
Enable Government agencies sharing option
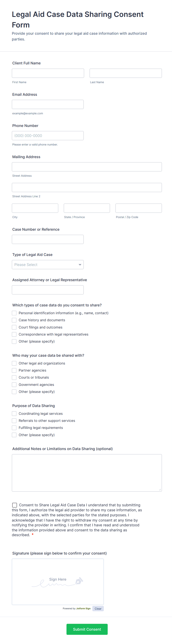(x=14, y=385)
